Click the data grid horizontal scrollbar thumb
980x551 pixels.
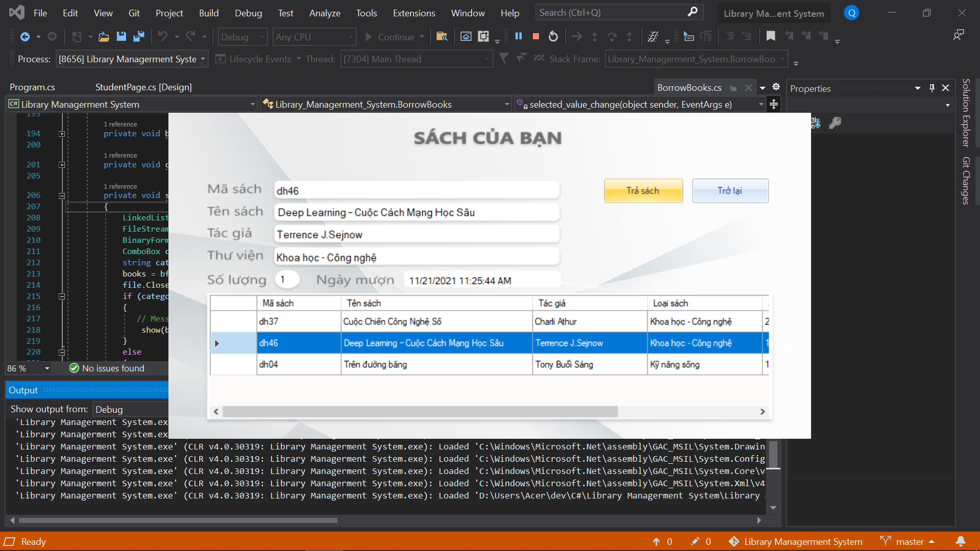click(420, 411)
